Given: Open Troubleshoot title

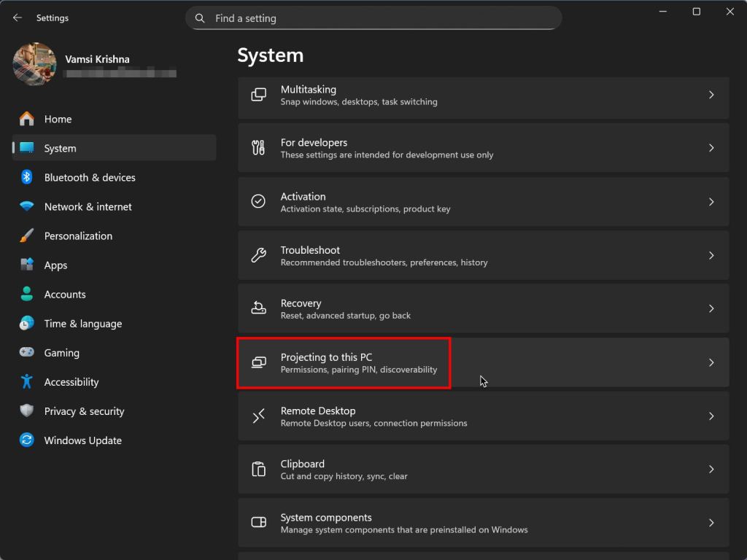Looking at the screenshot, I should pyautogui.click(x=310, y=250).
